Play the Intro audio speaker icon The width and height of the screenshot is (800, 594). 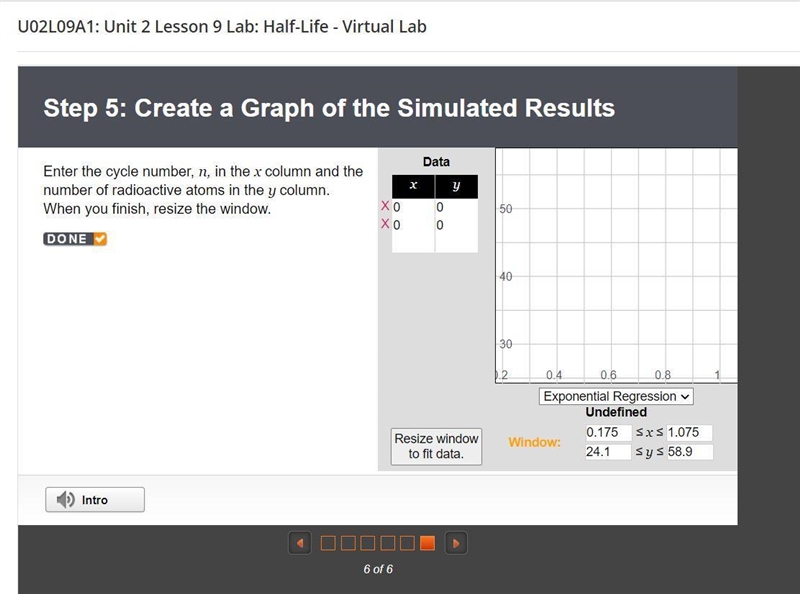pos(65,500)
